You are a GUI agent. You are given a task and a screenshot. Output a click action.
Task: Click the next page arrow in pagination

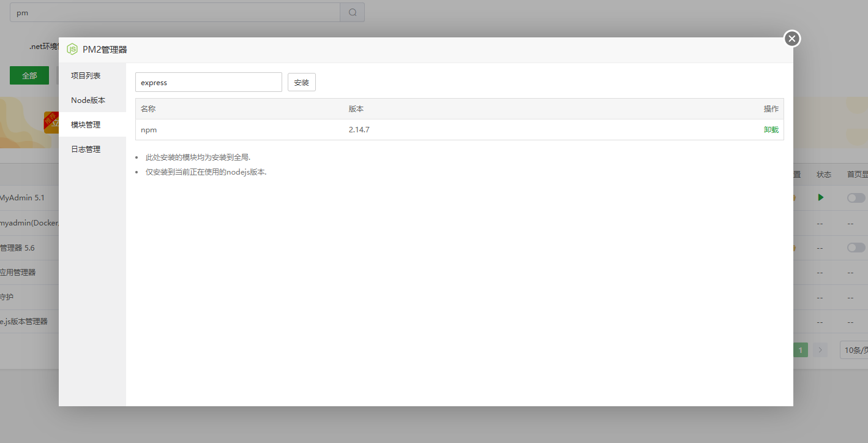tap(820, 350)
